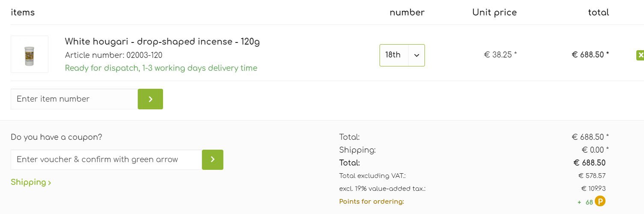Image resolution: width=644 pixels, height=214 pixels.
Task: Submit item number with green arrow button
Action: (x=150, y=99)
